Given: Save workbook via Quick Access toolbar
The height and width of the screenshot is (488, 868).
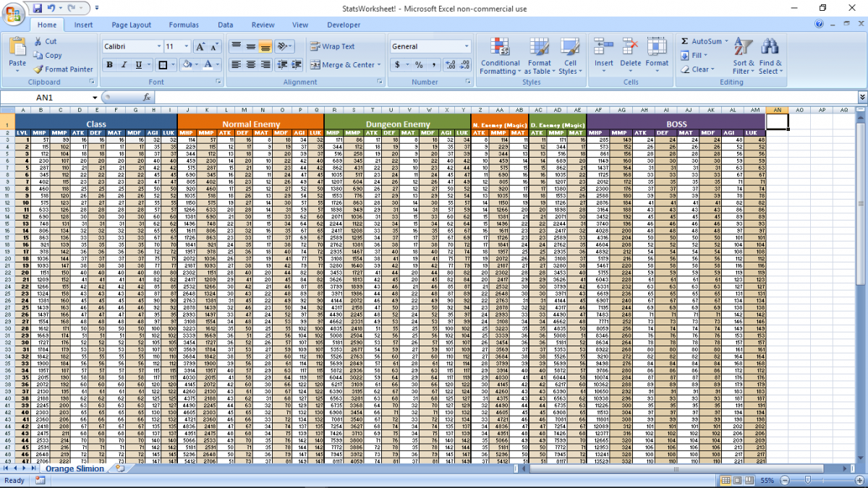Looking at the screenshot, I should (38, 8).
